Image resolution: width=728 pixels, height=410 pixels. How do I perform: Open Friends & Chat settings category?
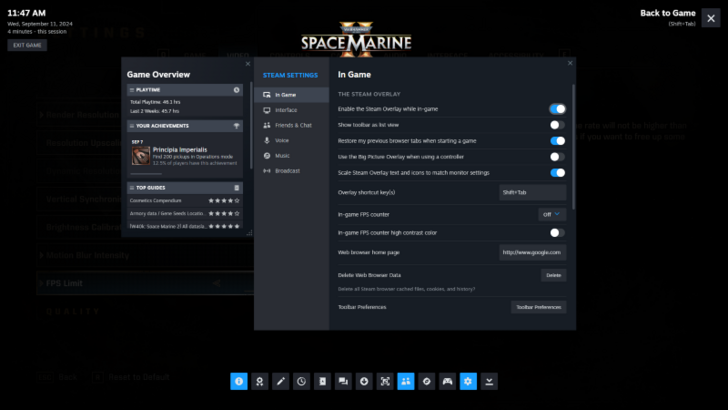[x=291, y=125]
